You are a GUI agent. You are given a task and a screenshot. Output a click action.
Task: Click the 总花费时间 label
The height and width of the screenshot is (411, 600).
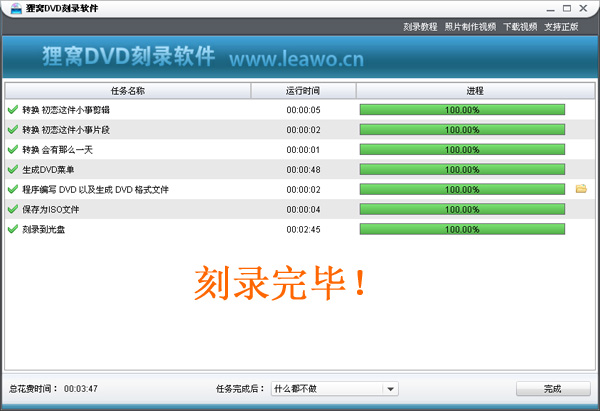point(33,389)
